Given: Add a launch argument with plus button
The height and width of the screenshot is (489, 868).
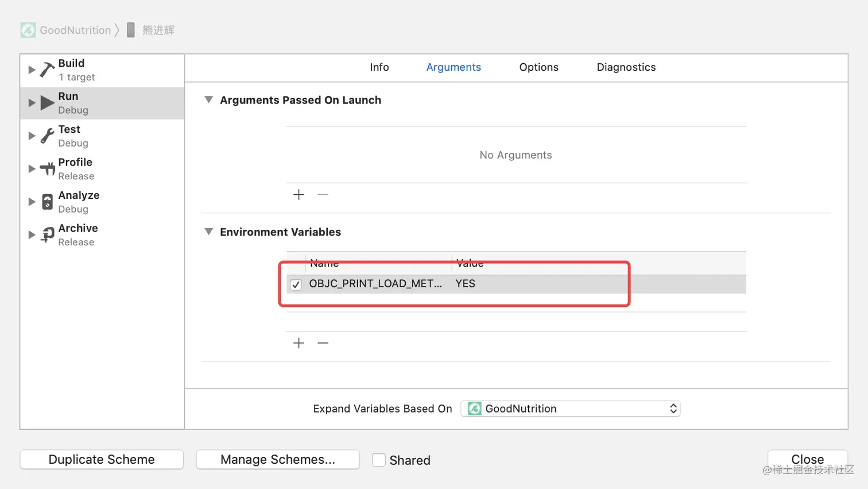Looking at the screenshot, I should click(299, 195).
